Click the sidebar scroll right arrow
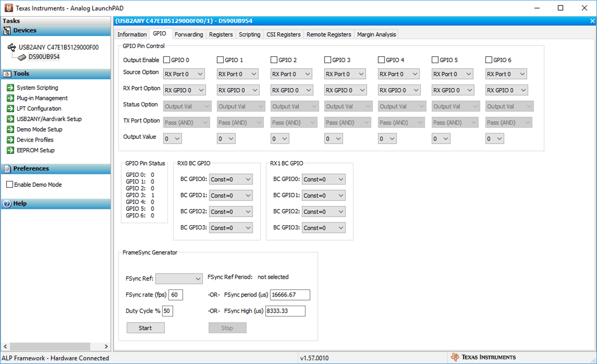The width and height of the screenshot is (597, 364). coord(106,346)
